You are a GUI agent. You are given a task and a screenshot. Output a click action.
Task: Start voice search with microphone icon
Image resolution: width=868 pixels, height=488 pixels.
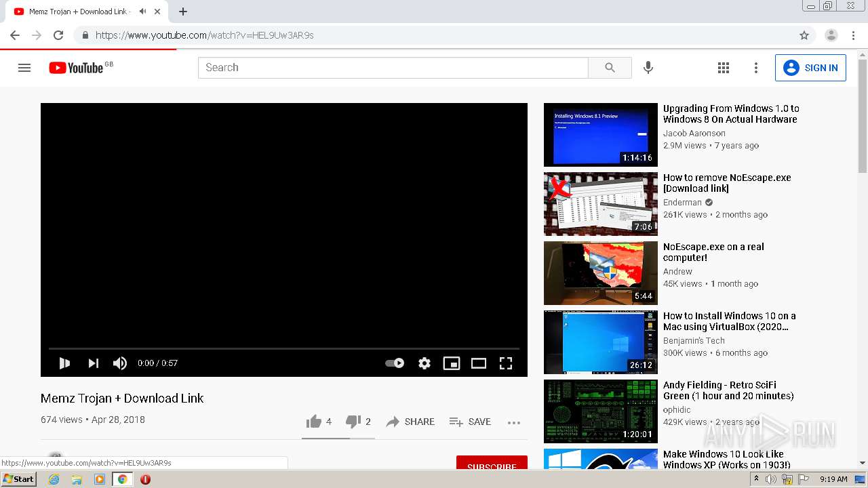pyautogui.click(x=648, y=68)
